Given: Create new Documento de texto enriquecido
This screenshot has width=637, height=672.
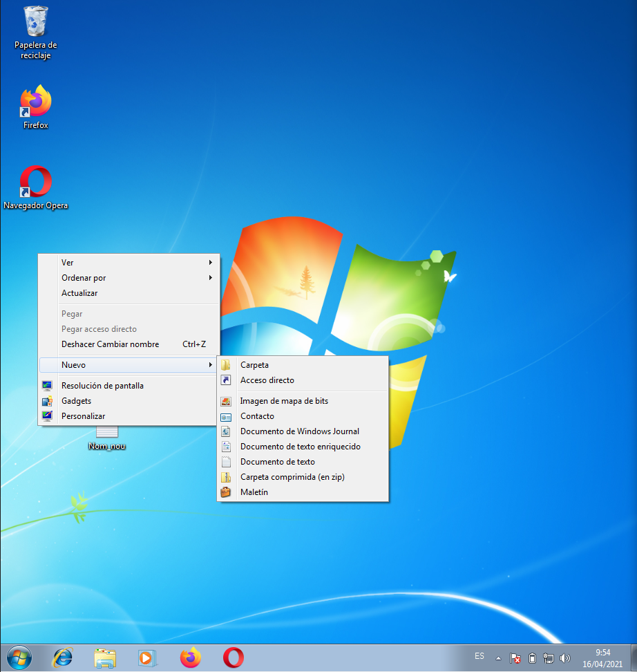Looking at the screenshot, I should [303, 447].
